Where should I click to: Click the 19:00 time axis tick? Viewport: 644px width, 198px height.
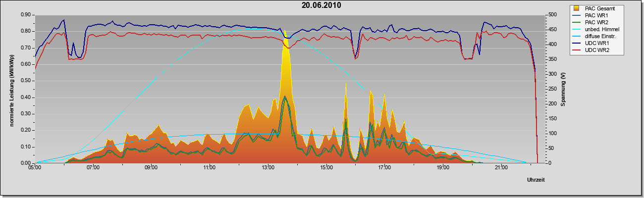[x=443, y=168]
